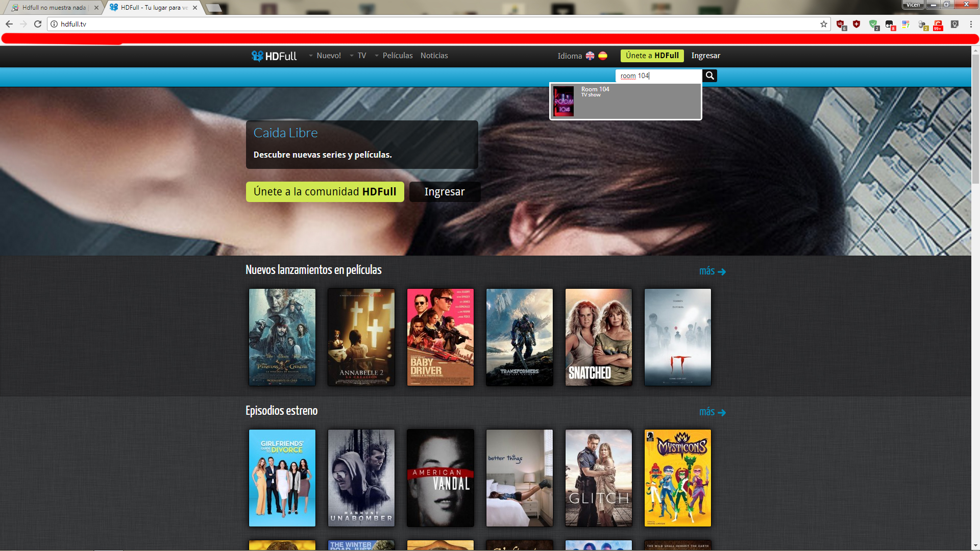Reload the current page

click(x=38, y=24)
